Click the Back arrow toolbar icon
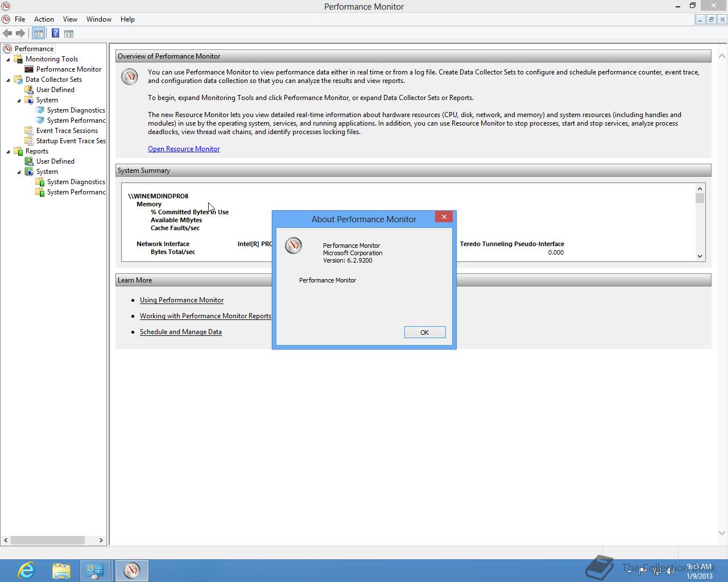 (7, 34)
